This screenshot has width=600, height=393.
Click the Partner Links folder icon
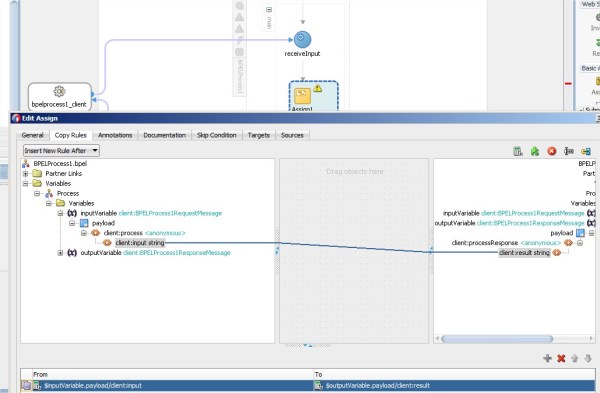(37, 173)
